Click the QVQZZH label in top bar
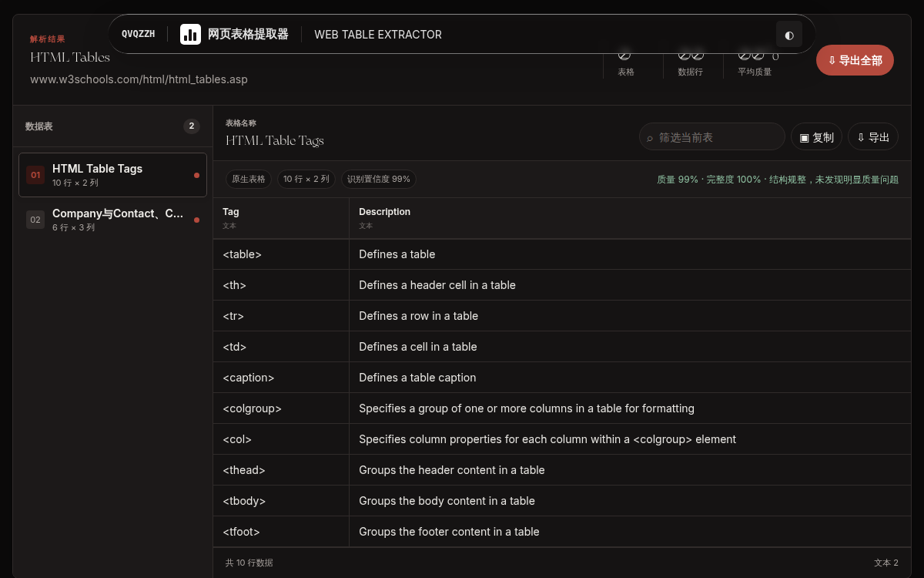924x578 pixels. tap(139, 34)
